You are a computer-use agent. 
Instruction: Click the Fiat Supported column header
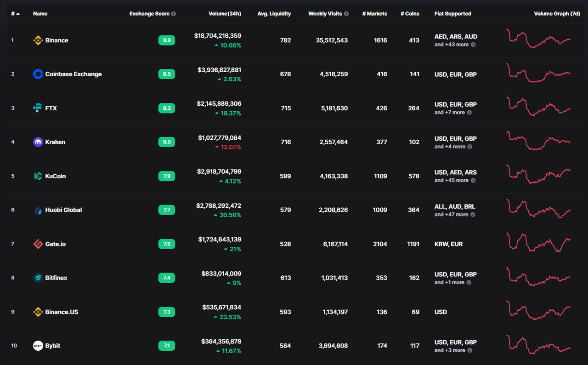tap(453, 14)
